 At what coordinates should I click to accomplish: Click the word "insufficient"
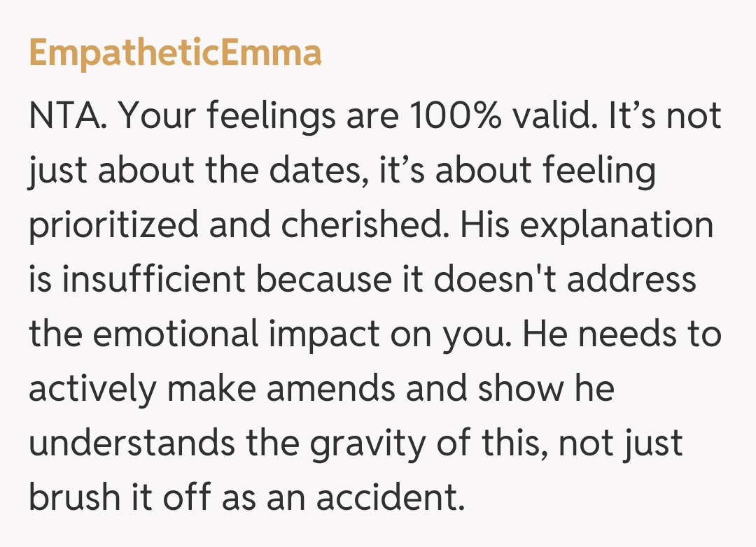151,279
